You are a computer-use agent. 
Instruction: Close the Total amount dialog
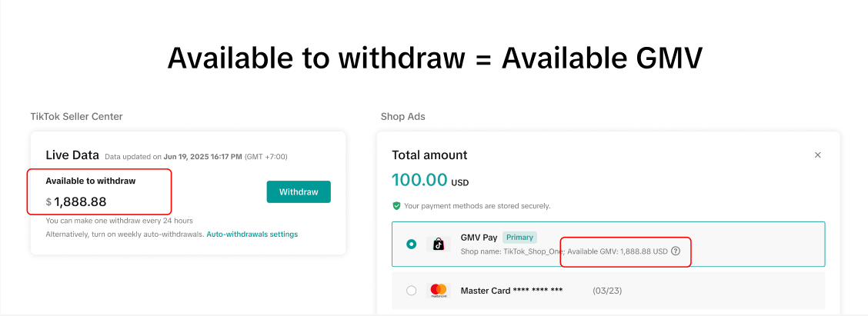tap(818, 155)
